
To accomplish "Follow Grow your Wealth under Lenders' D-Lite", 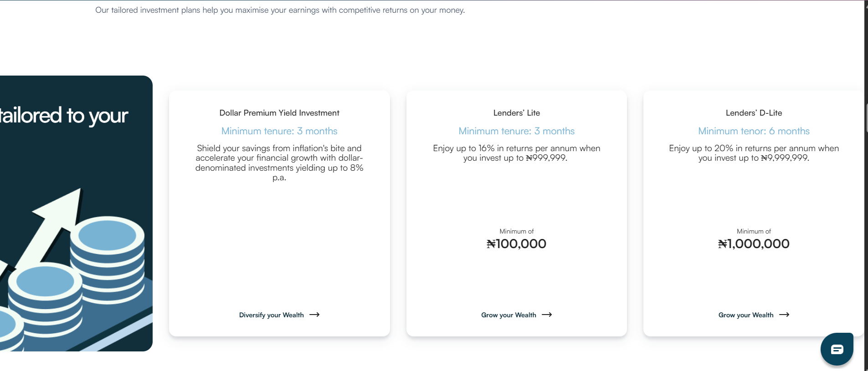I will coord(746,315).
